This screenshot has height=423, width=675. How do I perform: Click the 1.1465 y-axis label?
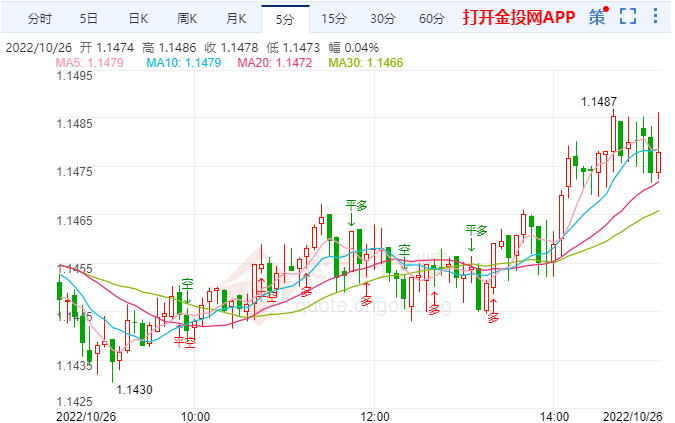coord(74,221)
